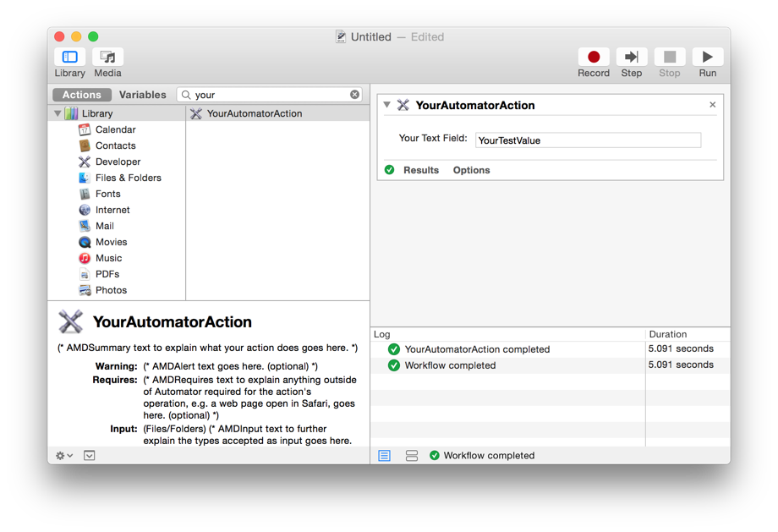Select the Internet category
The image size is (778, 532).
pyautogui.click(x=112, y=210)
